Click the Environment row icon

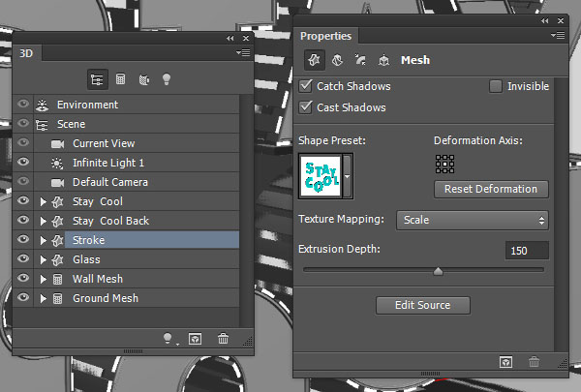[x=42, y=106]
